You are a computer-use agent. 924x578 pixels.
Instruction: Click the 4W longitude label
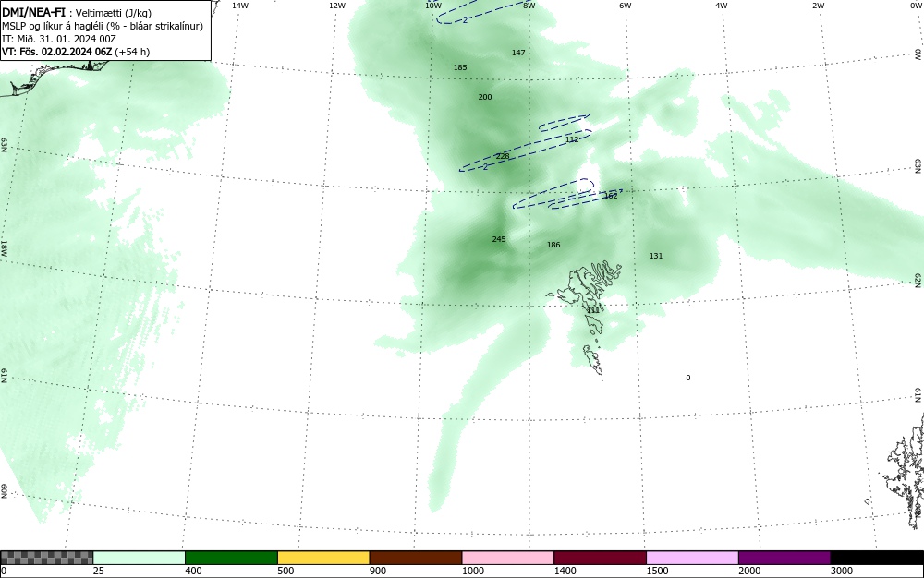click(722, 6)
